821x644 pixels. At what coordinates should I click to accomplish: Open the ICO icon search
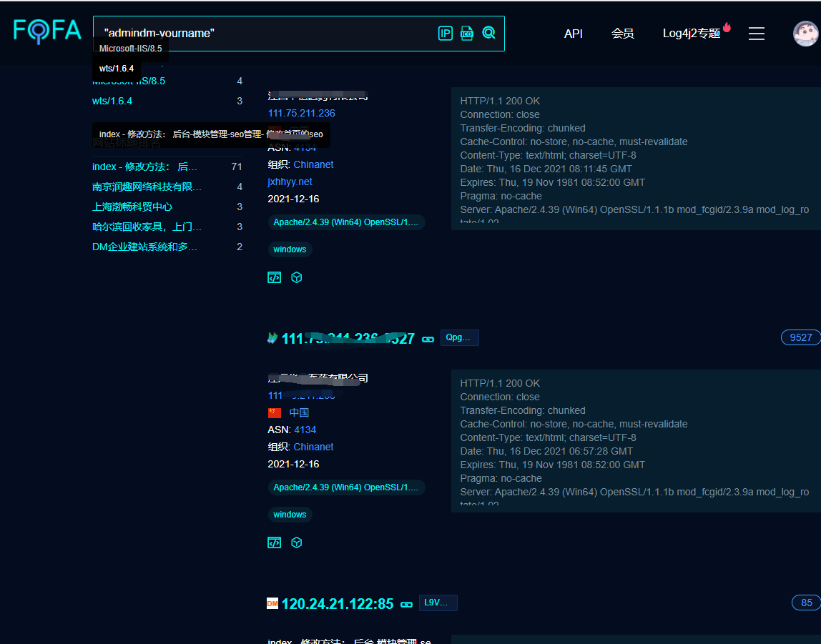pyautogui.click(x=466, y=34)
